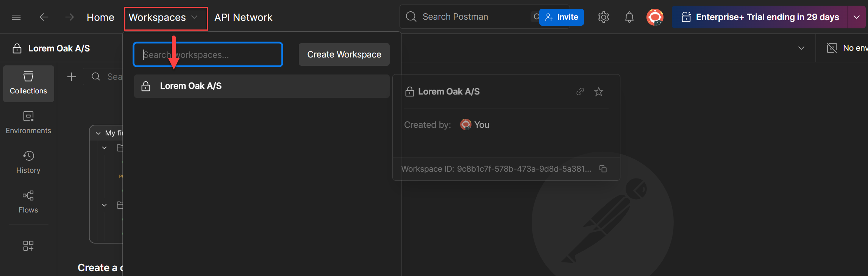
Task: Select Lorem Oak A/S in workspace list
Action: point(262,86)
